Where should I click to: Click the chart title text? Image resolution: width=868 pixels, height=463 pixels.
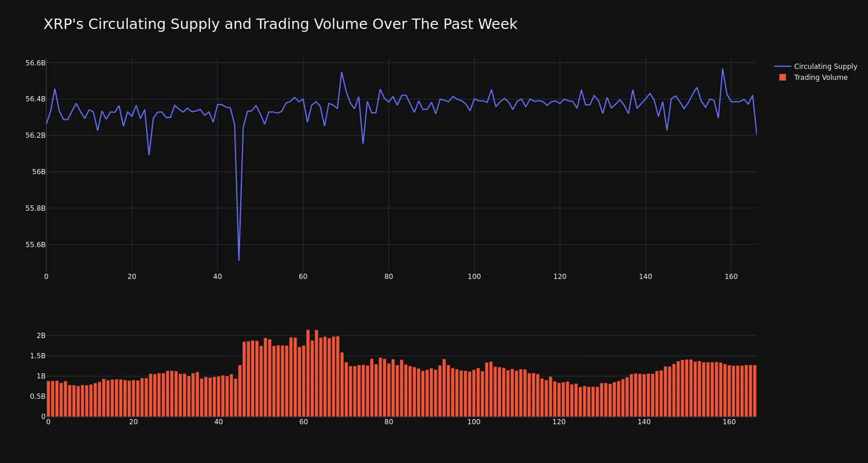(280, 24)
